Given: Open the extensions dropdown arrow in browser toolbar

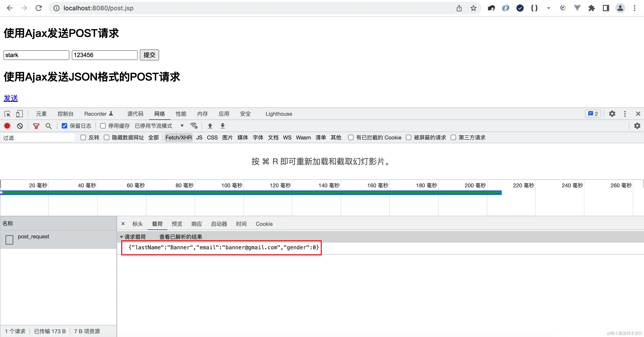Looking at the screenshot, I should pyautogui.click(x=548, y=8).
